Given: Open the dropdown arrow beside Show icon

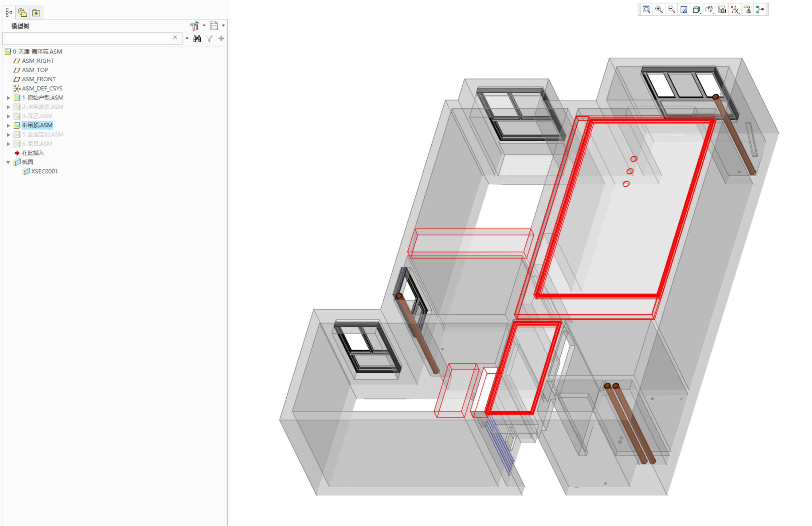Looking at the screenshot, I should coord(223,25).
